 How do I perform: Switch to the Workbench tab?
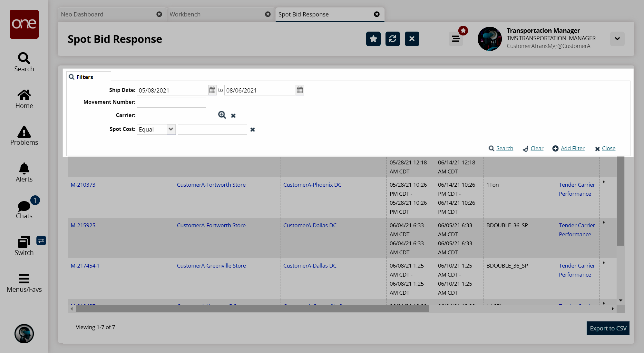(185, 15)
